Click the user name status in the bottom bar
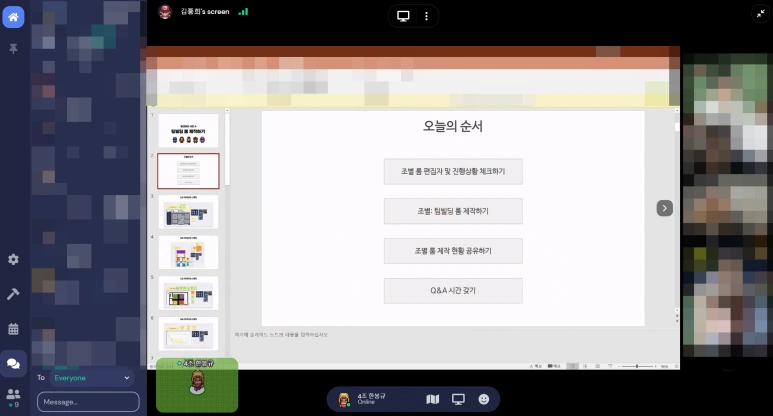The width and height of the screenshot is (773, 416). click(371, 399)
